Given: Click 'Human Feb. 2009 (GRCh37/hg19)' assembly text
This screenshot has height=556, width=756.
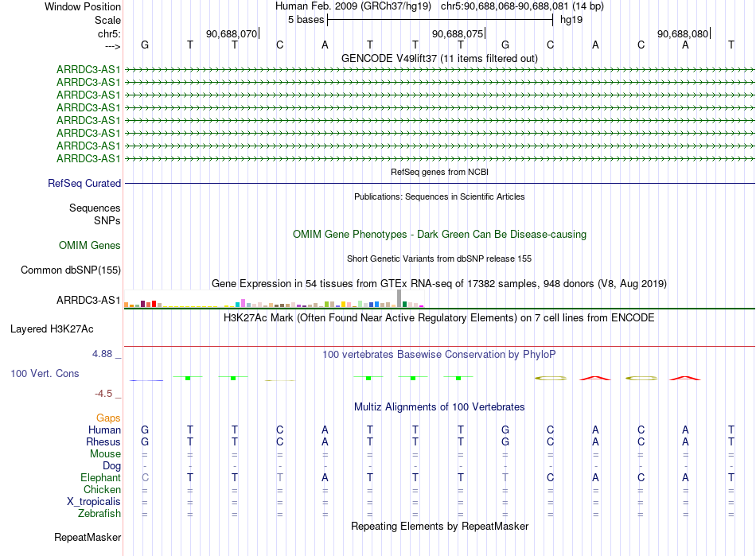Looking at the screenshot, I should pos(353,6).
